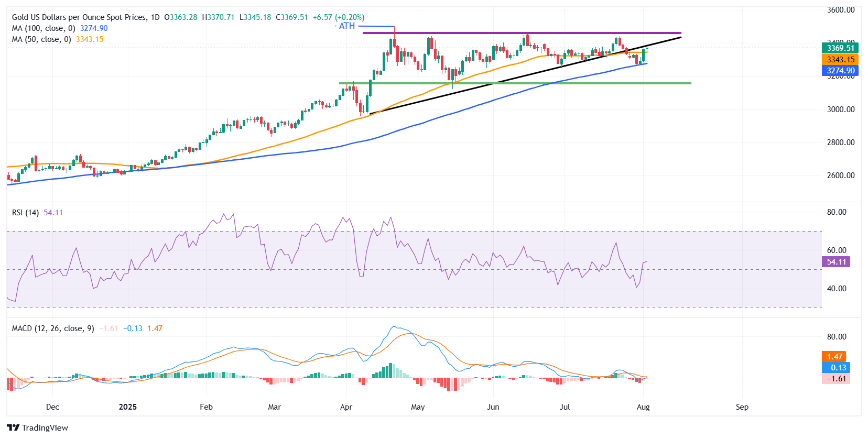This screenshot has height=439, width=868.
Task: Click the RSI (14) indicator label
Action: click(25, 213)
